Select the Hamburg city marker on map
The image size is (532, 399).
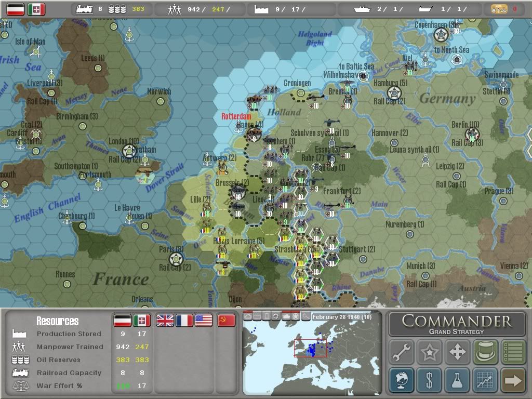[394, 92]
